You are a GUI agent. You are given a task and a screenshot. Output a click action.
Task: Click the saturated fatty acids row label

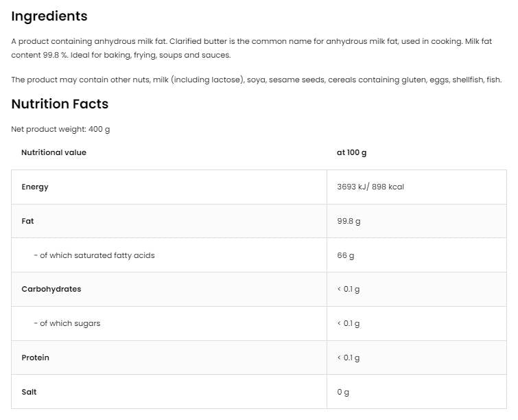pyautogui.click(x=94, y=255)
